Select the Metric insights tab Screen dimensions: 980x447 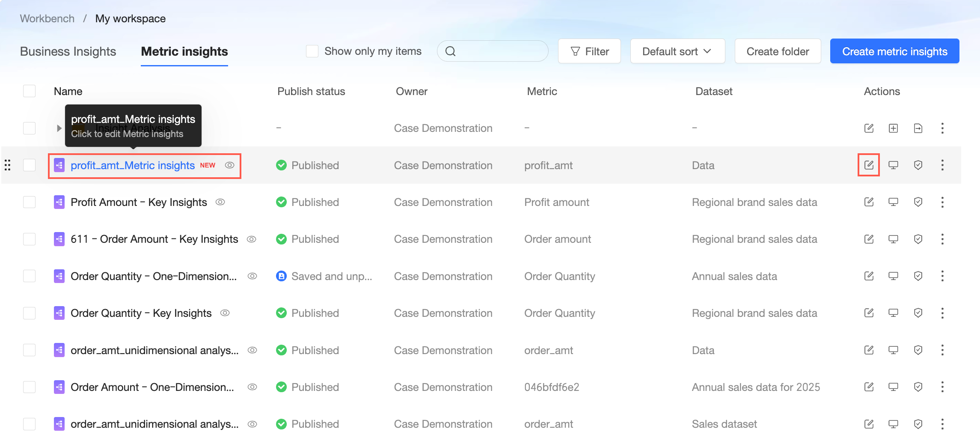[184, 51]
